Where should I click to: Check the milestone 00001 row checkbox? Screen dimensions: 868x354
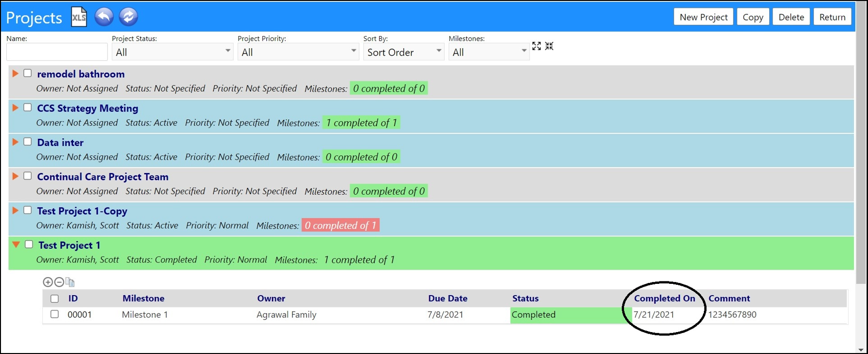55,314
